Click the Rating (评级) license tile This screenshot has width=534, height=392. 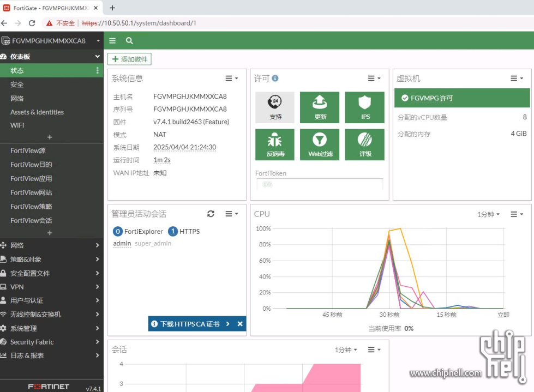point(364,144)
